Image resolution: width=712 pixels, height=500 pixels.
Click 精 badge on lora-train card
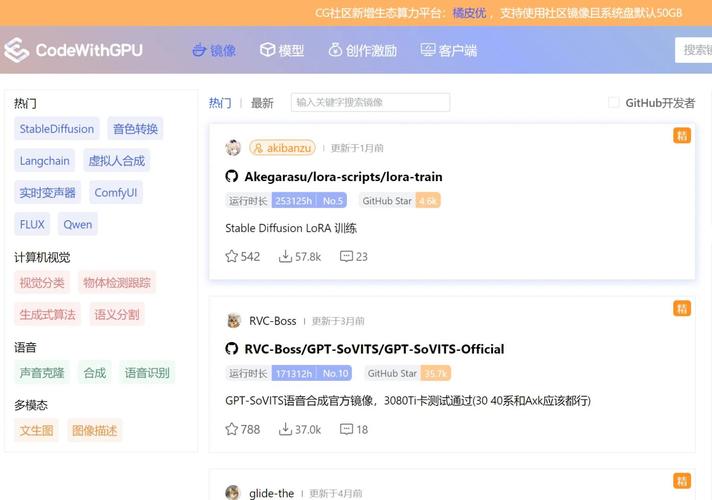[x=682, y=135]
